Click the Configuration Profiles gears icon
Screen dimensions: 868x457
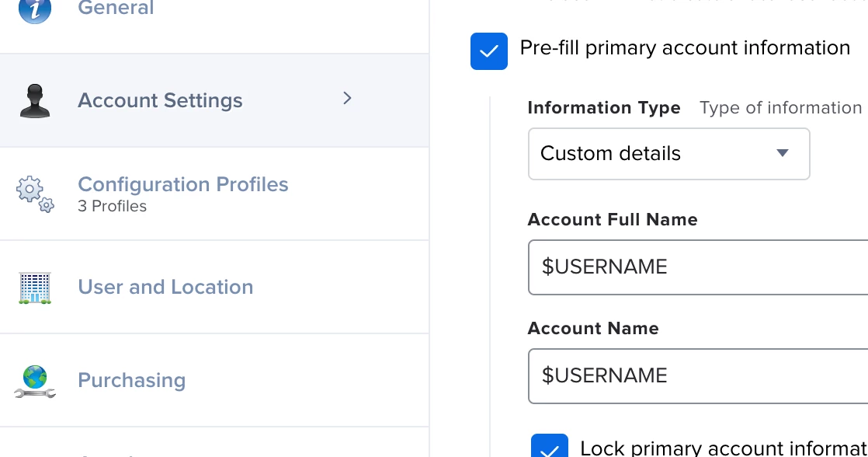point(35,194)
